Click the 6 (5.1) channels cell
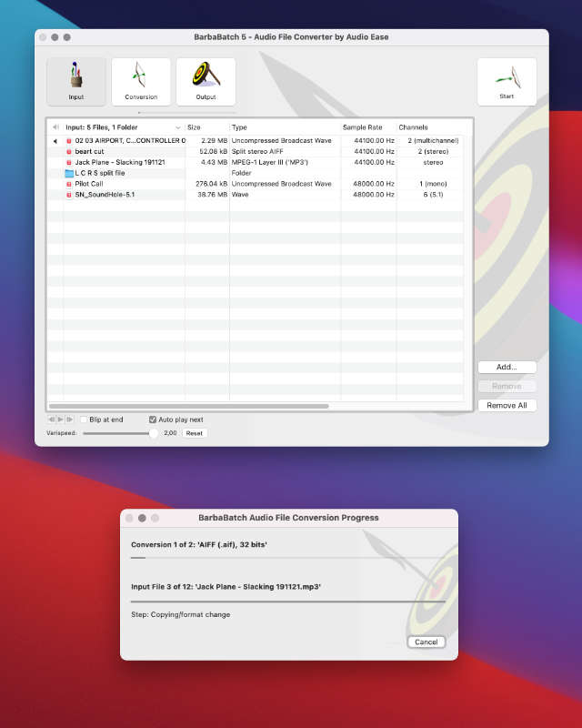 click(x=433, y=195)
